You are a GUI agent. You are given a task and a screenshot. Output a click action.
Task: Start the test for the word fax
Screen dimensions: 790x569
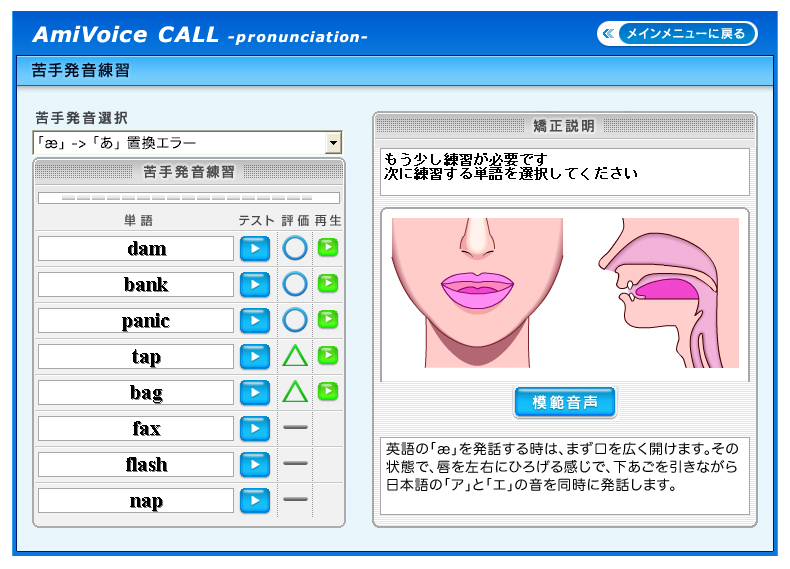tap(255, 428)
